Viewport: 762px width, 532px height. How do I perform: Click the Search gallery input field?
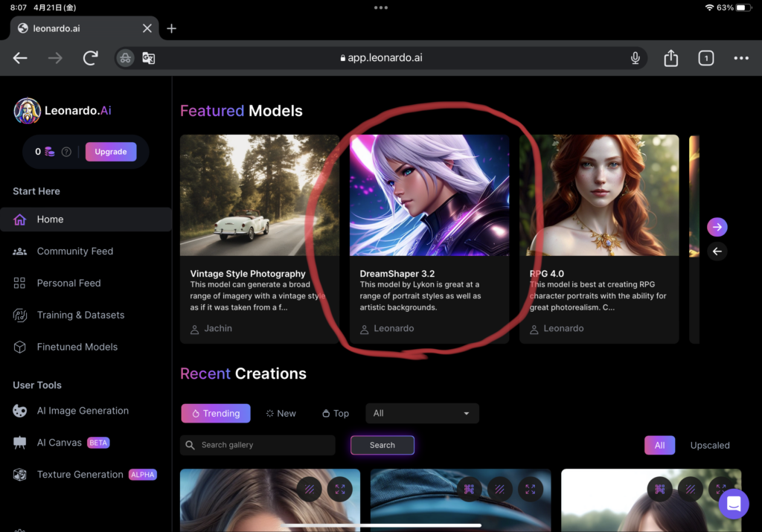(264, 445)
